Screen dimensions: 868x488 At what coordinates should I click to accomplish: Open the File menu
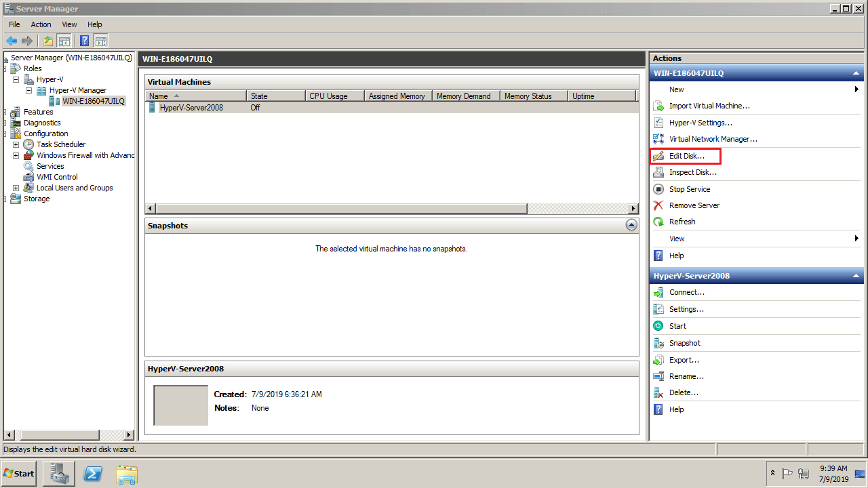tap(14, 24)
